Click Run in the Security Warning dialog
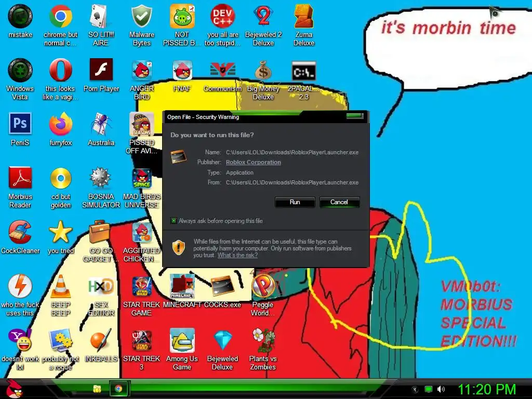532x399 pixels. coord(295,202)
